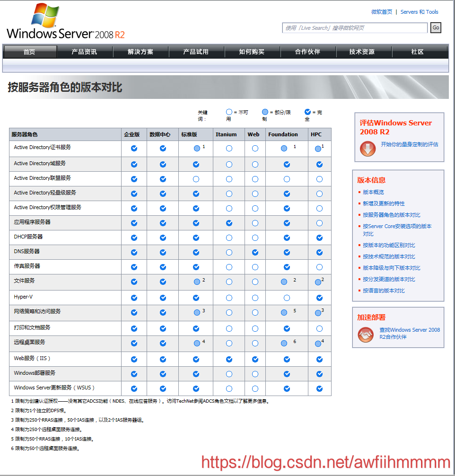This screenshot has height=476, width=455.
Task: Open the 产品资讯 navigation menu
Action: tap(84, 52)
